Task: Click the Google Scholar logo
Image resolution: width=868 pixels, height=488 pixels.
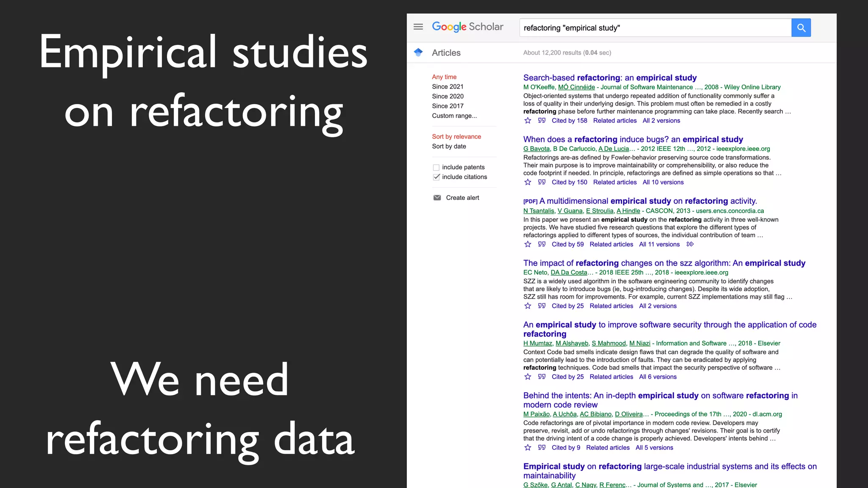Action: tap(467, 27)
